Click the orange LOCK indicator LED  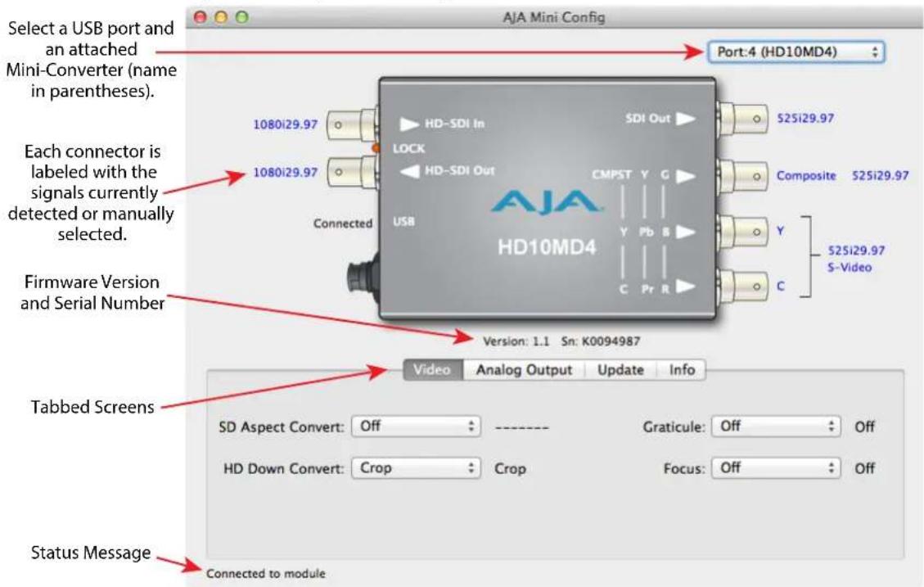tap(376, 148)
